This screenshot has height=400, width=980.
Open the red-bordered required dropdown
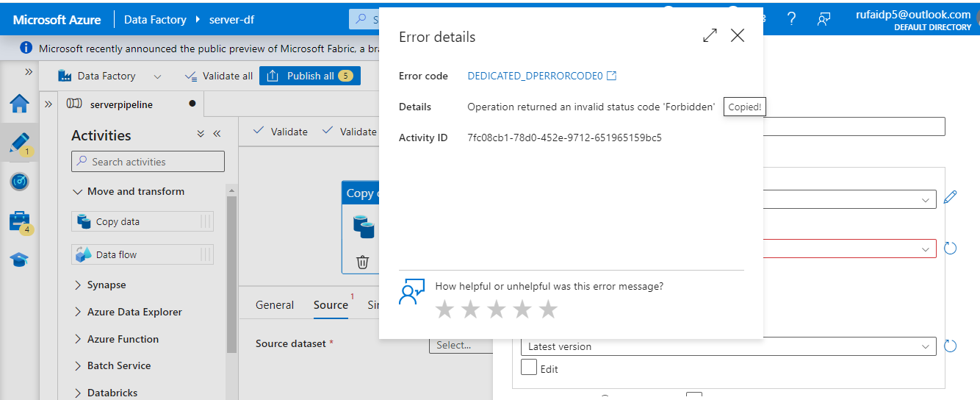click(x=849, y=249)
